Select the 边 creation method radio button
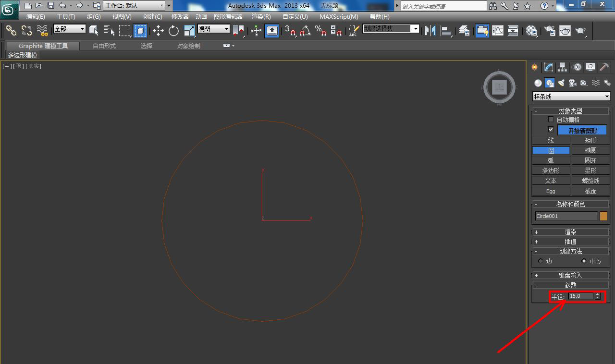 (541, 261)
